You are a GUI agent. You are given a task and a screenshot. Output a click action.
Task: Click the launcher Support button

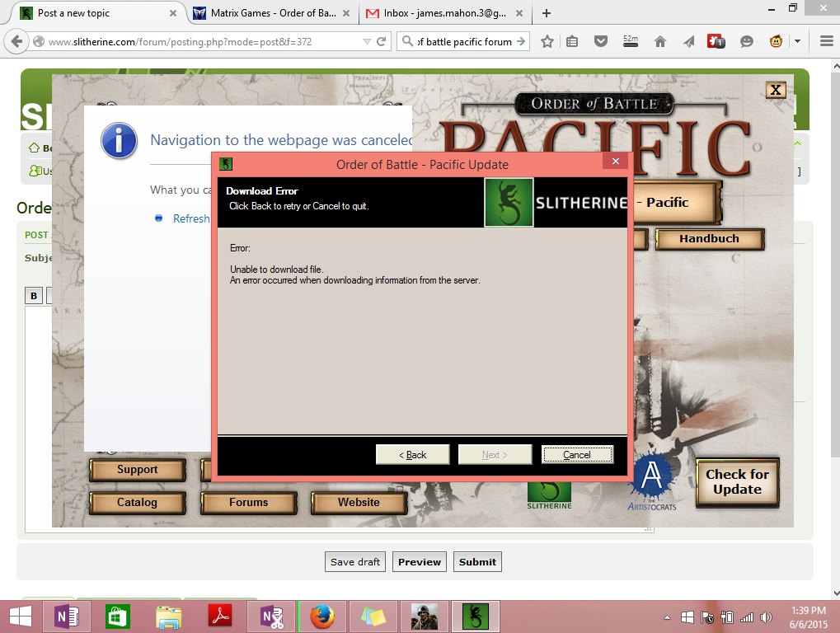tap(137, 470)
